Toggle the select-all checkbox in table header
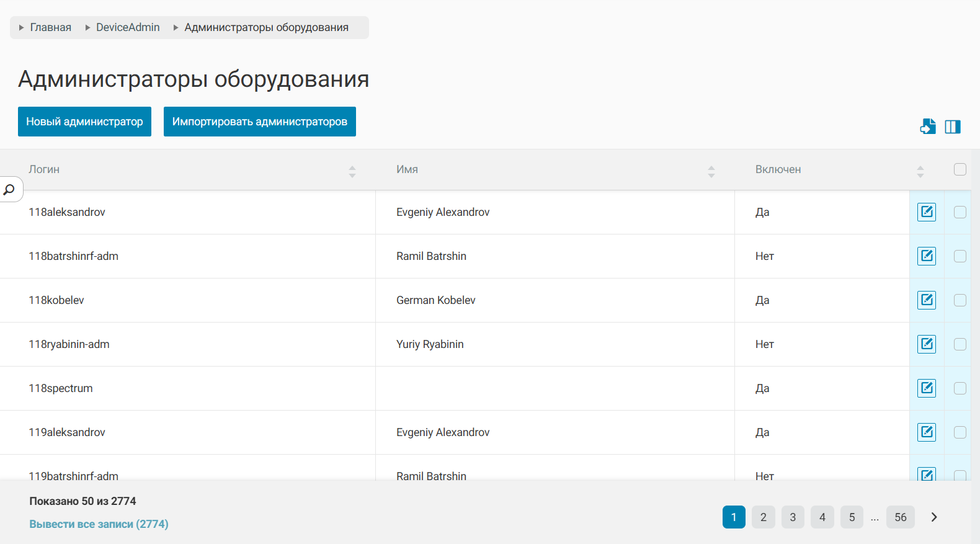 (960, 169)
